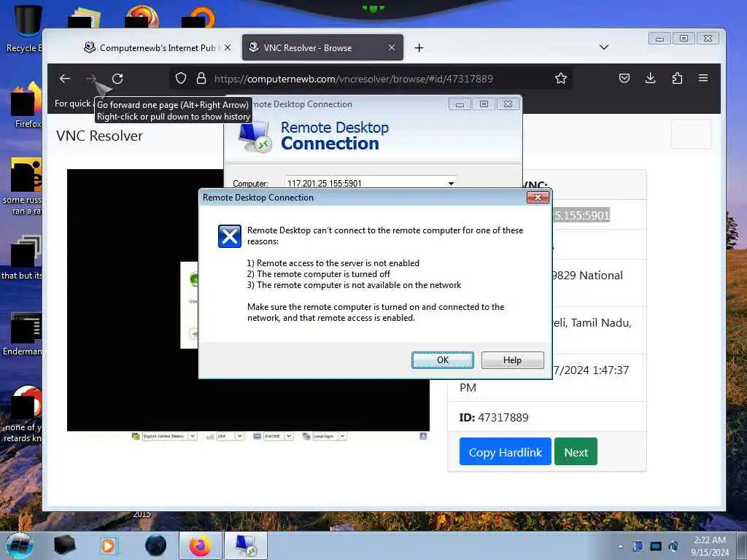Open Firefox hamburger application menu
This screenshot has width=747, height=560.
click(703, 78)
